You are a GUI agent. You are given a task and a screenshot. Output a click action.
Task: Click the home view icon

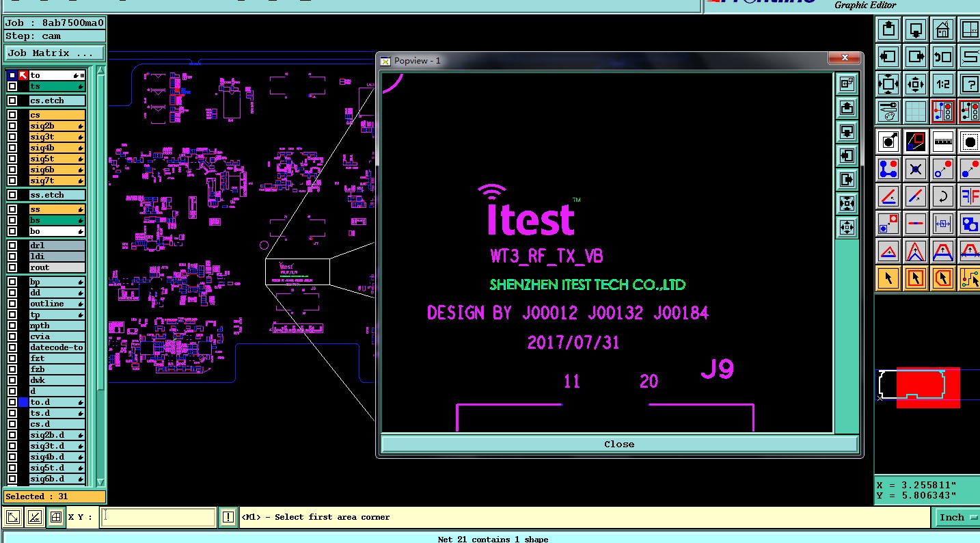tap(943, 29)
